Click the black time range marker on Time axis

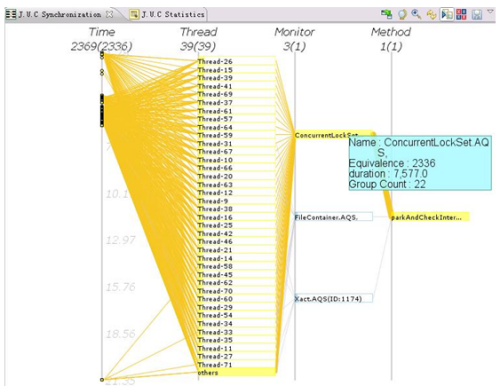pyautogui.click(x=102, y=110)
